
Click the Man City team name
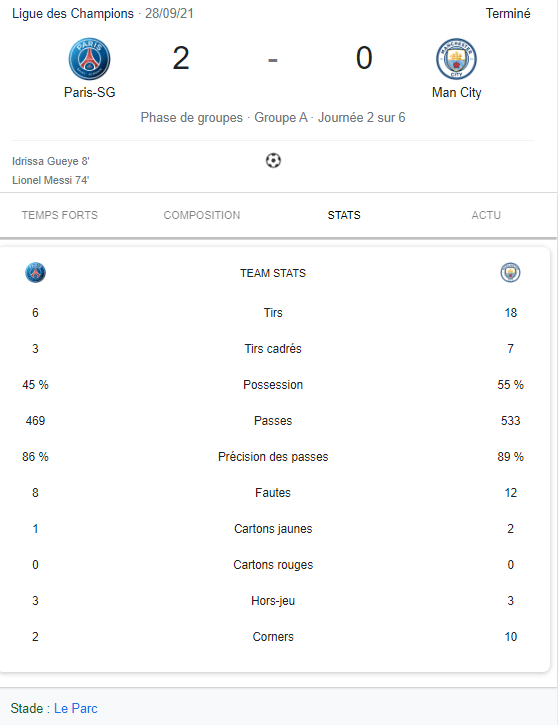pos(457,92)
